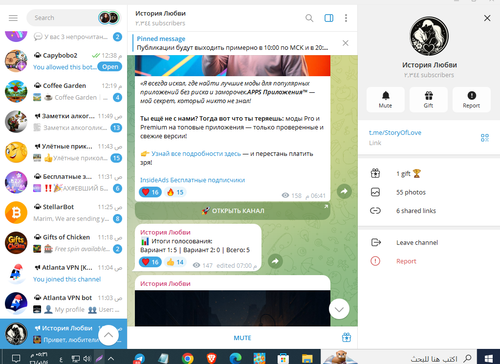500x364 pixels.
Task: Click red Report row at bottom
Action: (x=429, y=261)
